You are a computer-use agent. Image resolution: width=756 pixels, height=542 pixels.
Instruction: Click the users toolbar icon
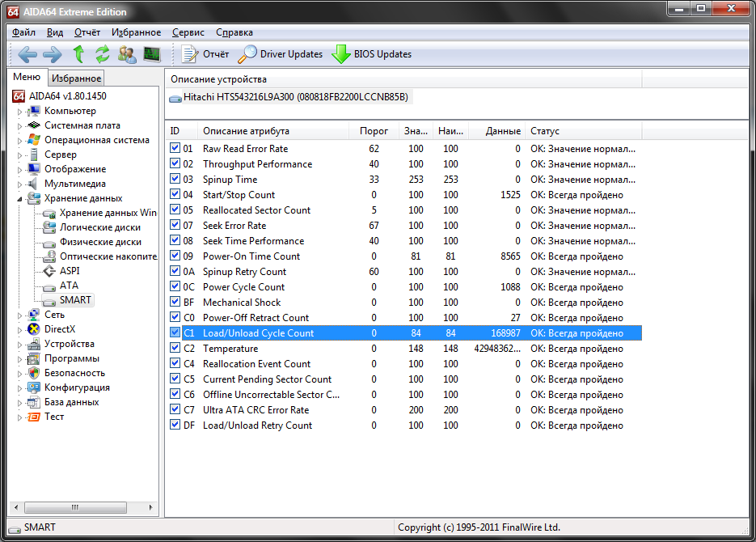[x=127, y=54]
